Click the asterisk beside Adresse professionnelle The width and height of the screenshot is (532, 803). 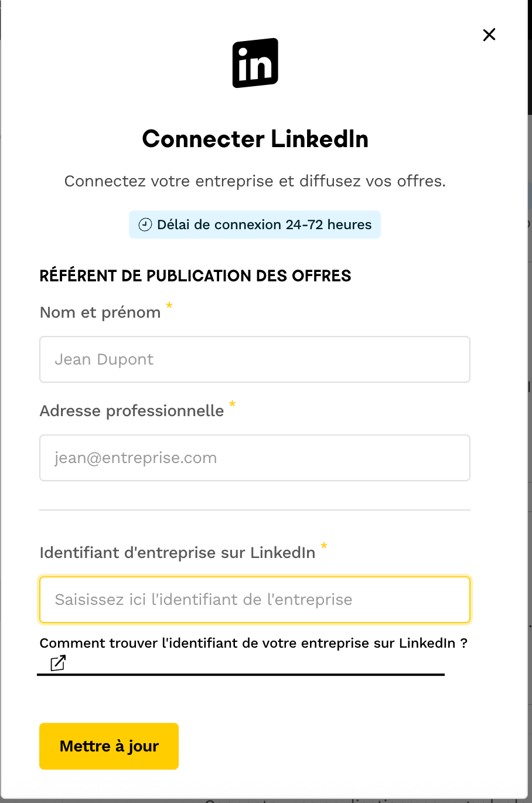(x=233, y=404)
